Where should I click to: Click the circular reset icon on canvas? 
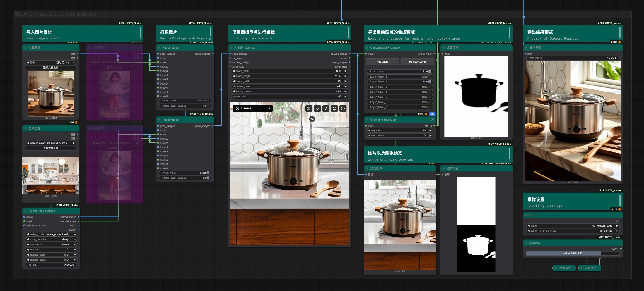point(334,109)
